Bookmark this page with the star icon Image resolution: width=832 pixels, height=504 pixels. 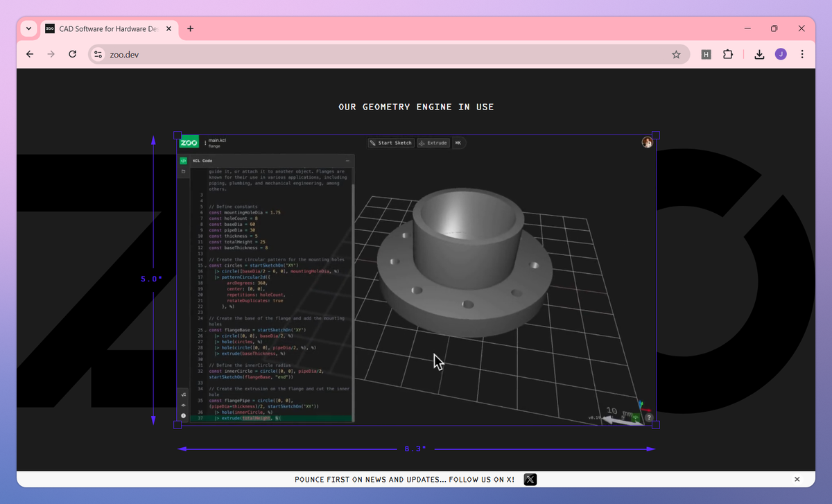pyautogui.click(x=676, y=54)
